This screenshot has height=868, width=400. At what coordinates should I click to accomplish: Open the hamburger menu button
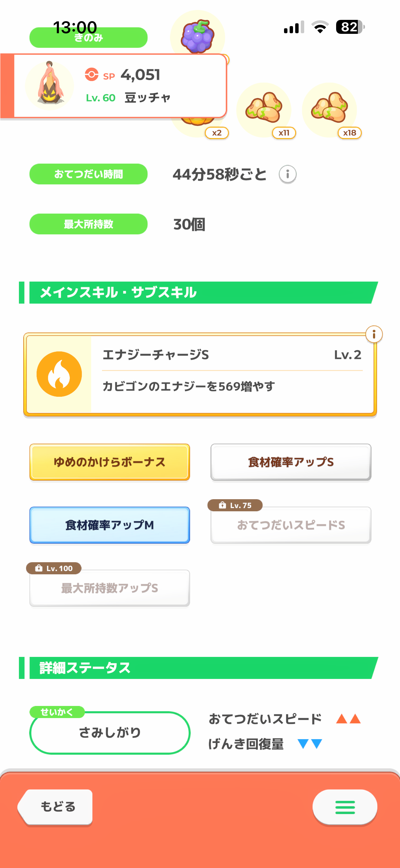point(345,807)
